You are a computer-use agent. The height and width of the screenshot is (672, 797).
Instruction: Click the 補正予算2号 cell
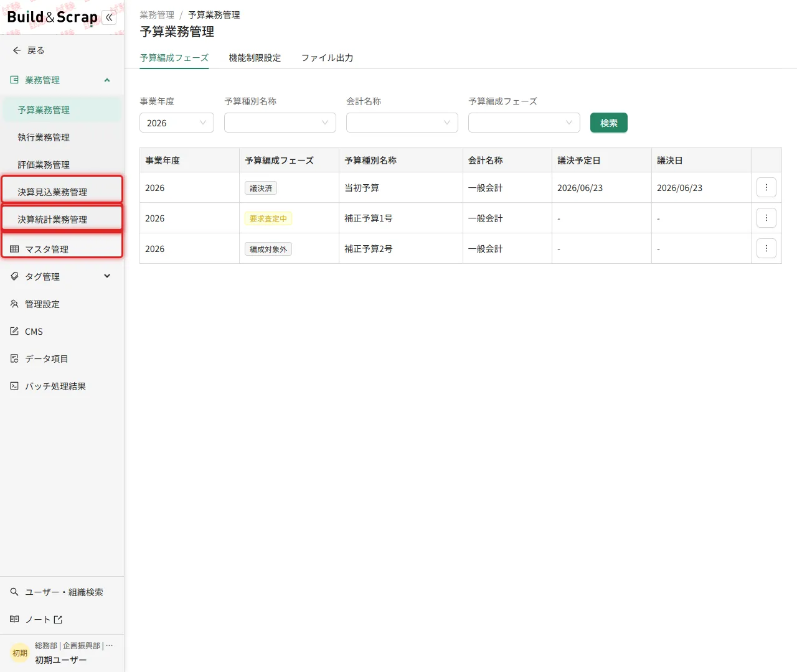pos(401,248)
